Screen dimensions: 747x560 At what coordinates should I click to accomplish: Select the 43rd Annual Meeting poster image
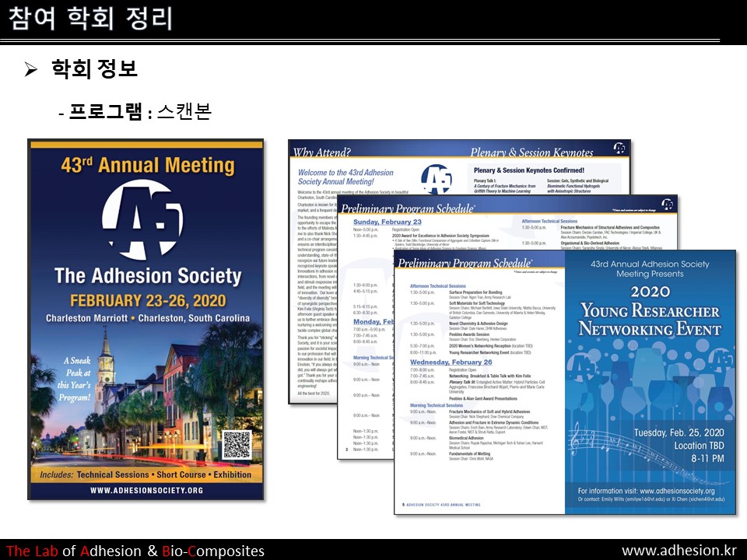146,320
